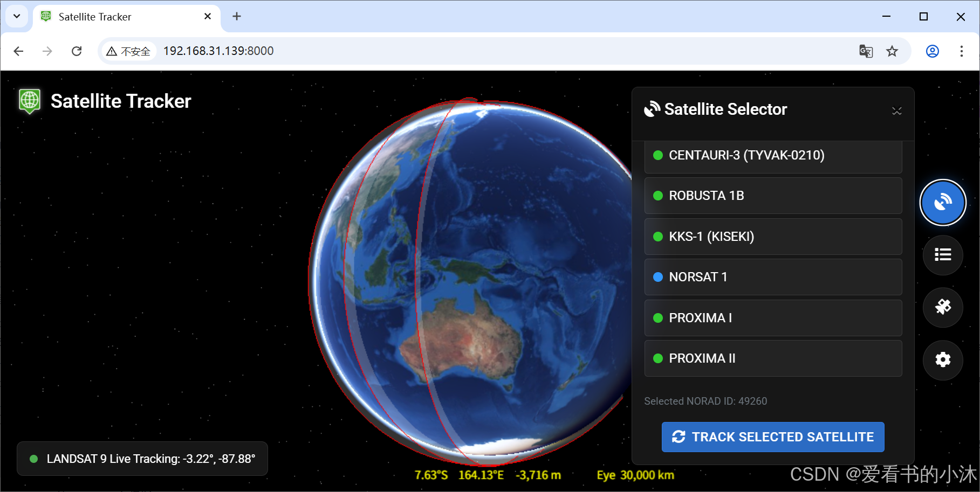Go back in browser history
Screen dimensions: 980x492
coord(19,51)
